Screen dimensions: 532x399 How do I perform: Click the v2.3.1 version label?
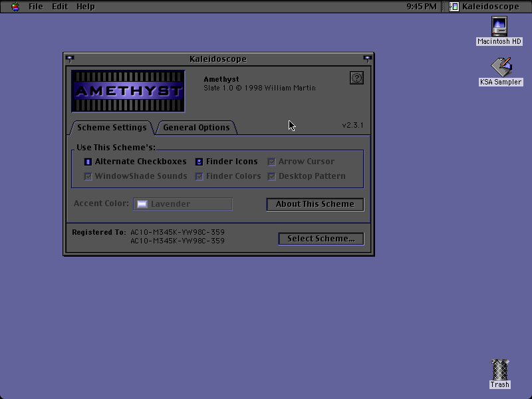coord(352,125)
